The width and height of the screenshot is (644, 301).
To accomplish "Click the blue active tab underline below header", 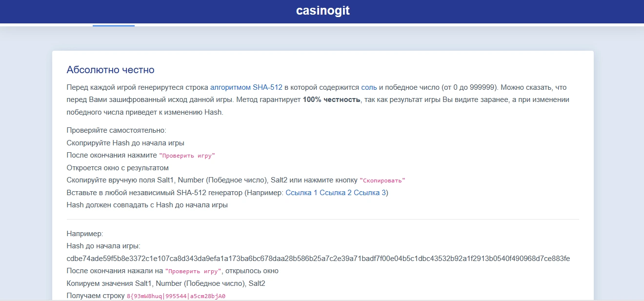I will pyautogui.click(x=114, y=25).
